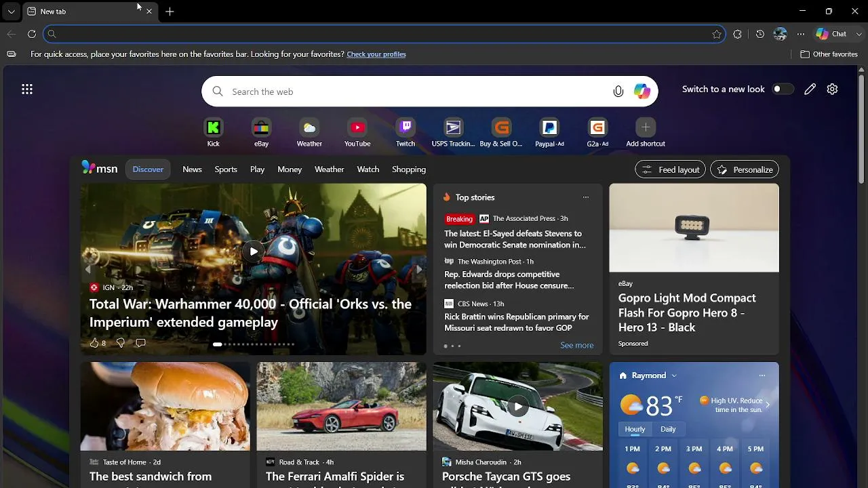Screen dimensions: 868x488
Task: Close the New tab tab
Action: click(149, 12)
